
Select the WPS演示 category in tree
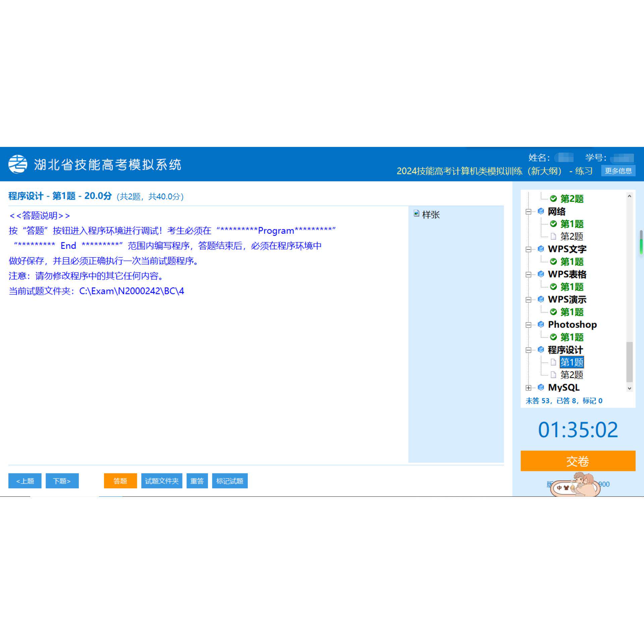pyautogui.click(x=567, y=299)
